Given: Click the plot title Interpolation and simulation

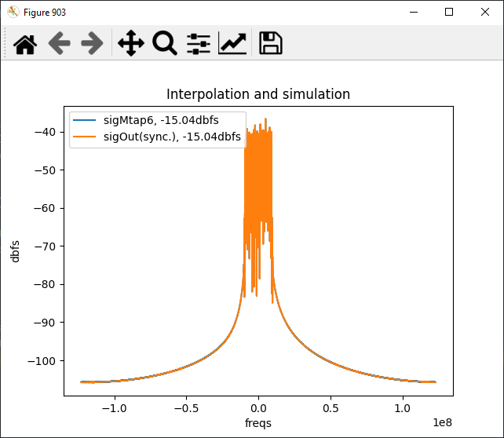Looking at the screenshot, I should point(258,94).
